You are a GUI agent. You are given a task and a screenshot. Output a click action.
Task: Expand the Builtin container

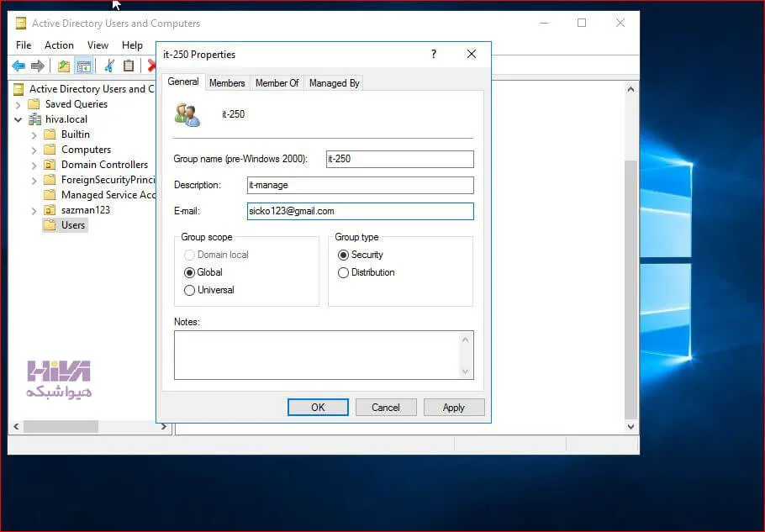34,134
